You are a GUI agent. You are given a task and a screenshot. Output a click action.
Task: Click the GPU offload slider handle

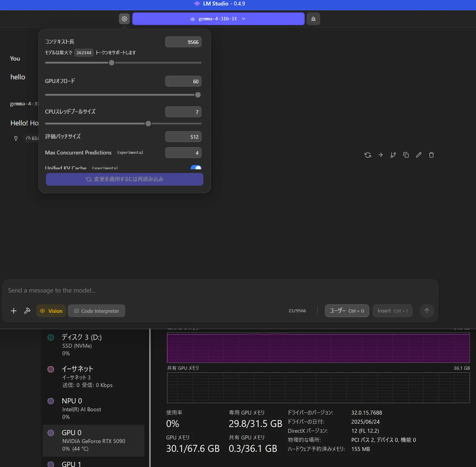pos(198,95)
